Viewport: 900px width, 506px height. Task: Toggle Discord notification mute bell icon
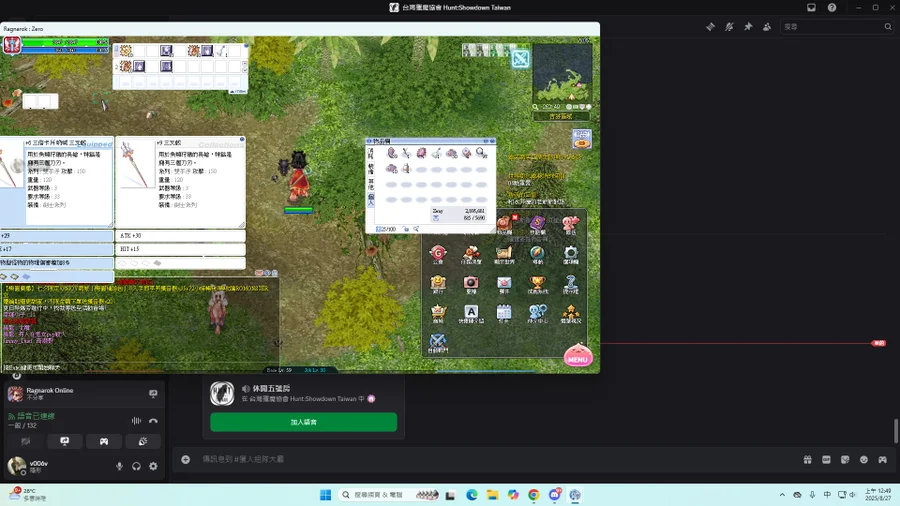[x=729, y=26]
